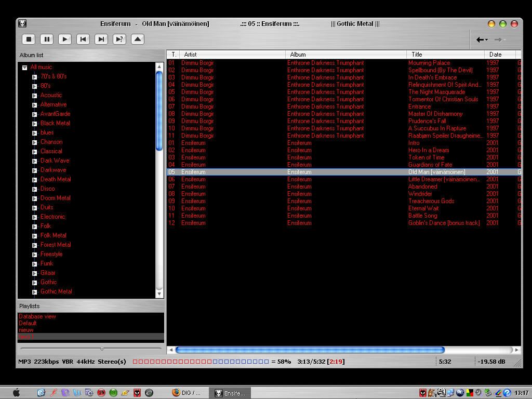Click the yellow-green-red color squares tray icon
532x399 pixels.
[470, 393]
